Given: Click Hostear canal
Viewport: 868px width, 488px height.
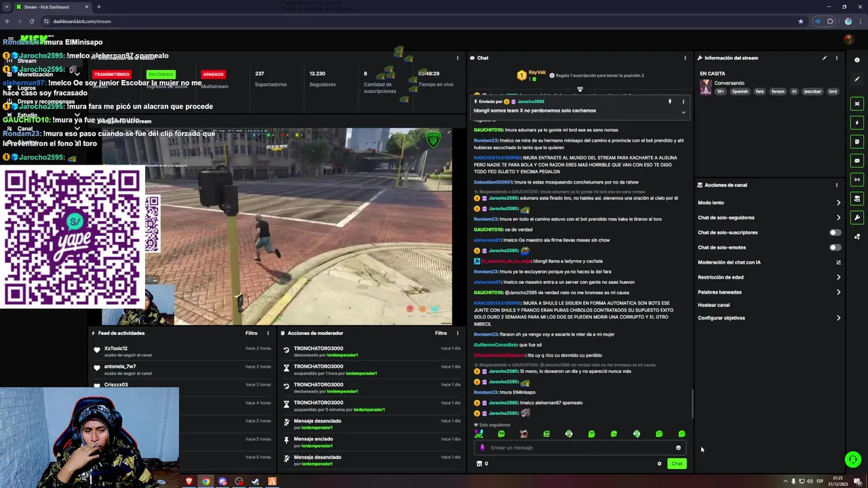Looking at the screenshot, I should [x=713, y=305].
